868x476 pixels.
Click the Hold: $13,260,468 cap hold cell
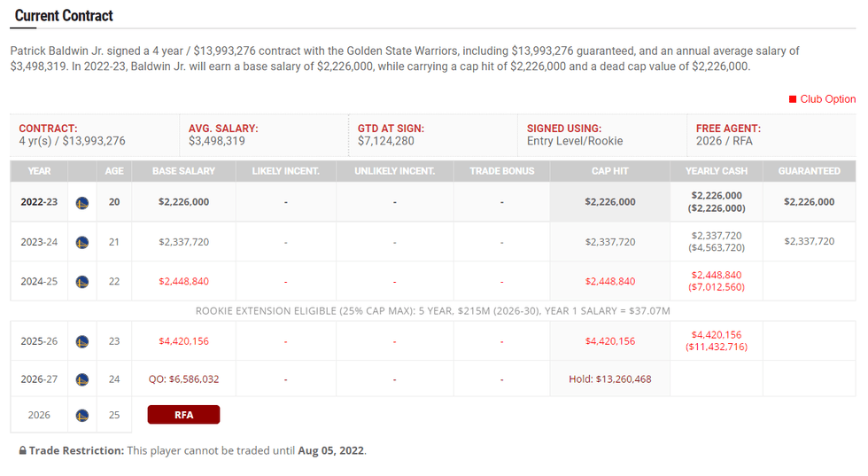610,379
